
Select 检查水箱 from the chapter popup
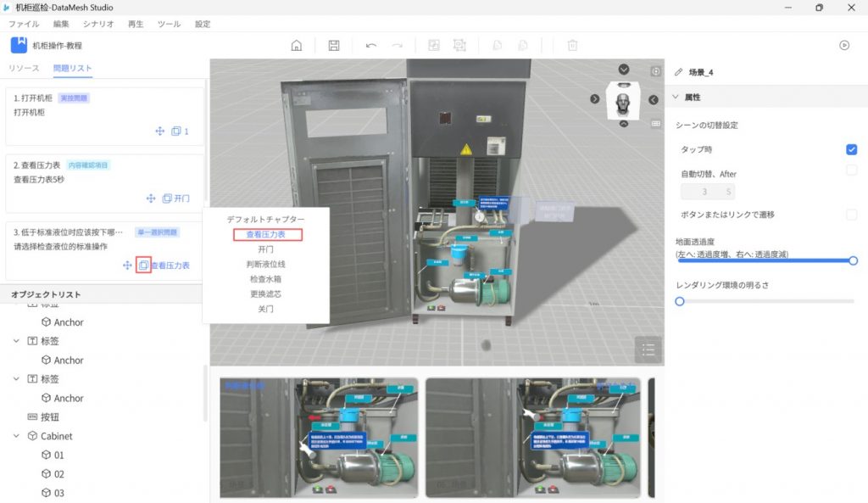coord(265,278)
